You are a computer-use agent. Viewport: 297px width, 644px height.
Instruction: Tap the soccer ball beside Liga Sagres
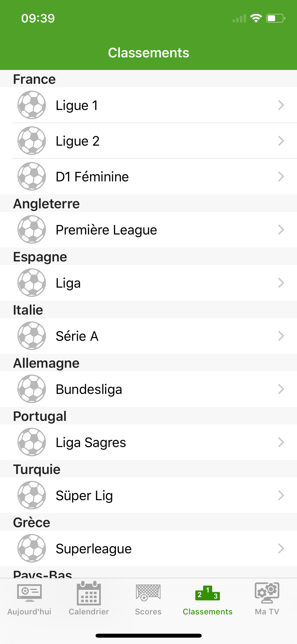pos(32,442)
